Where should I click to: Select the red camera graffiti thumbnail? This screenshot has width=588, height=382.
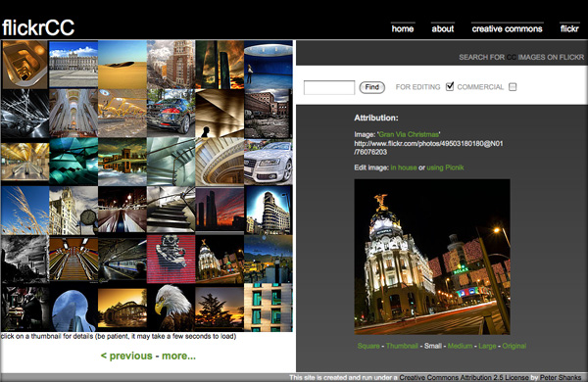point(171,259)
